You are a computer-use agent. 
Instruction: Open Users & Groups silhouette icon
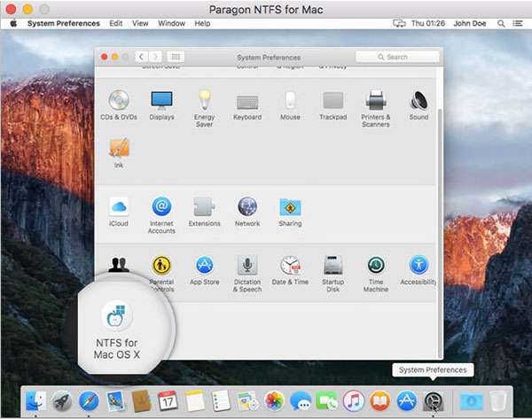point(119,264)
